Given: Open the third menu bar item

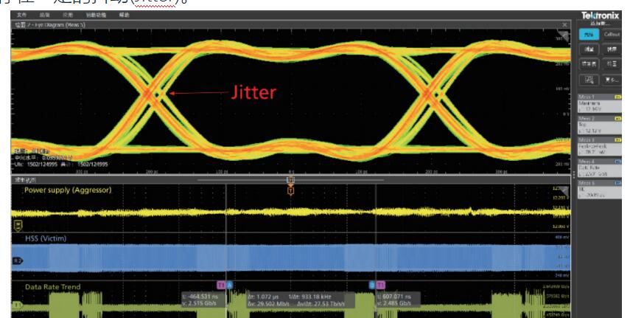Looking at the screenshot, I should (x=67, y=15).
